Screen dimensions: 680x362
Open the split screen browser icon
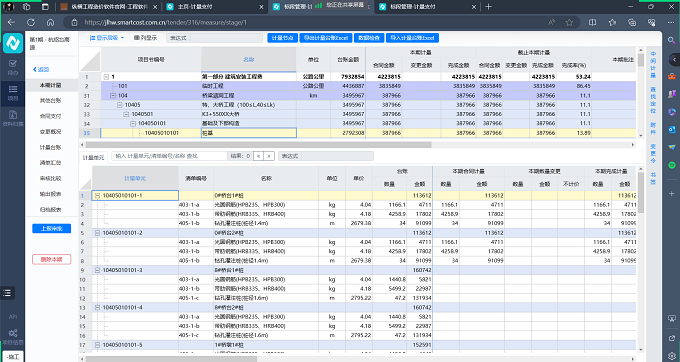point(592,23)
